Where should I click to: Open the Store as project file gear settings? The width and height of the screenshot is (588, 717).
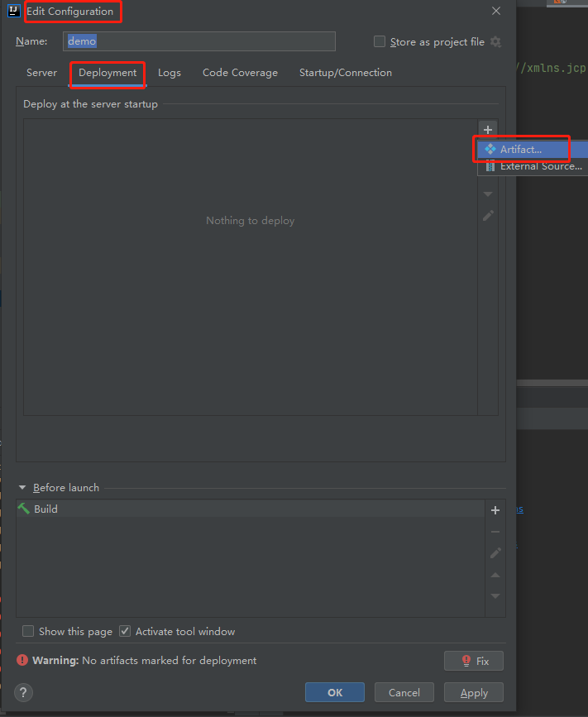click(495, 42)
